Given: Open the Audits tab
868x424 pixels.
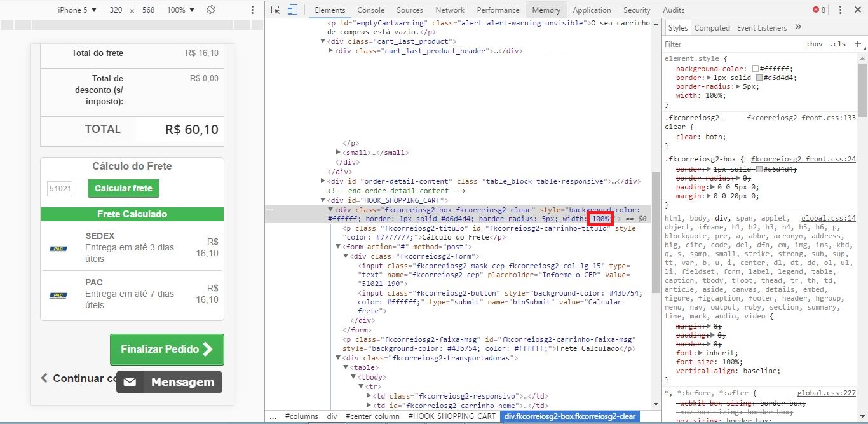Looking at the screenshot, I should coord(674,10).
